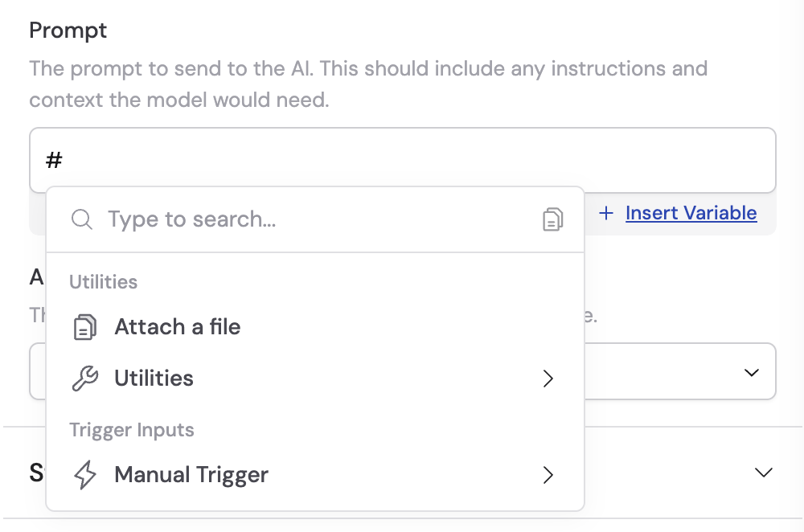Click the magnifying glass search icon
Screen dimensions: 804x532
point(81,219)
